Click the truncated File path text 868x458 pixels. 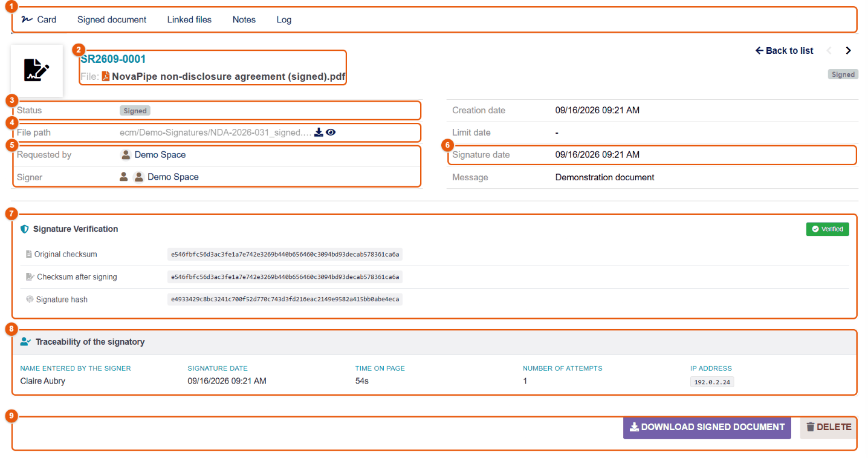click(216, 132)
